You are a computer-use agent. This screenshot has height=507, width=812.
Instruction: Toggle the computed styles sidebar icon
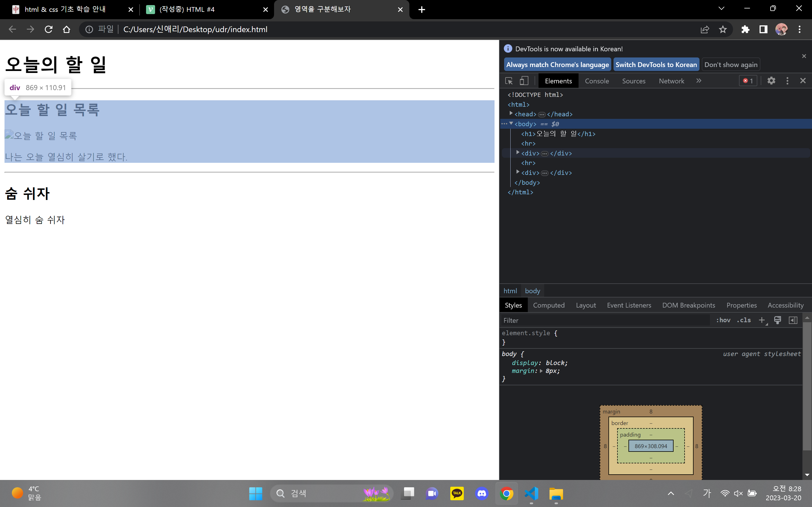[793, 320]
